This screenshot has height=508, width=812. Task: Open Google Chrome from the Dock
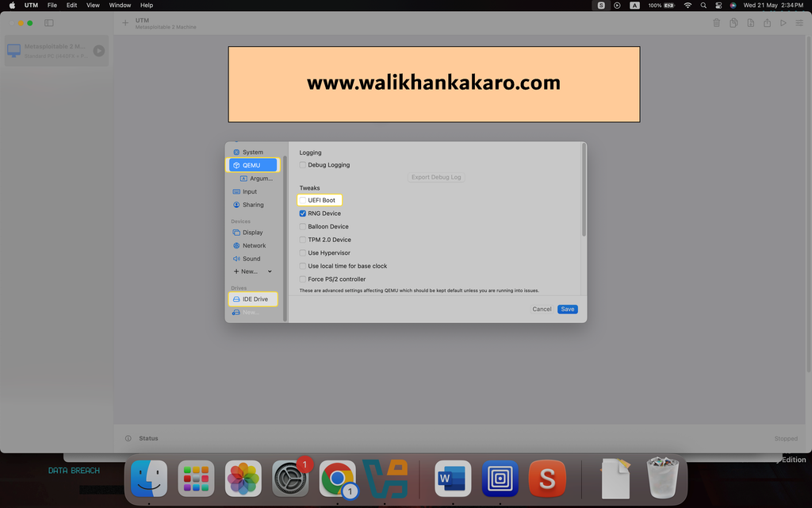[x=338, y=479]
